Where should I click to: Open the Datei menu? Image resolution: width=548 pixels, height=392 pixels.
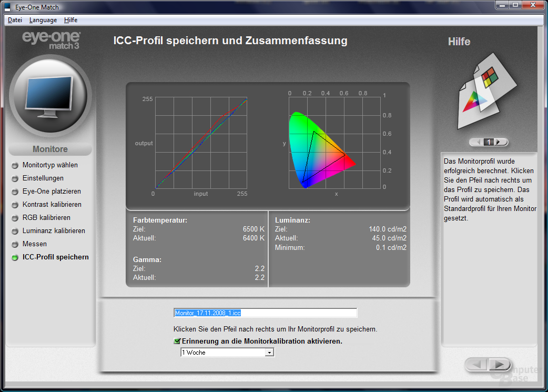[15, 20]
